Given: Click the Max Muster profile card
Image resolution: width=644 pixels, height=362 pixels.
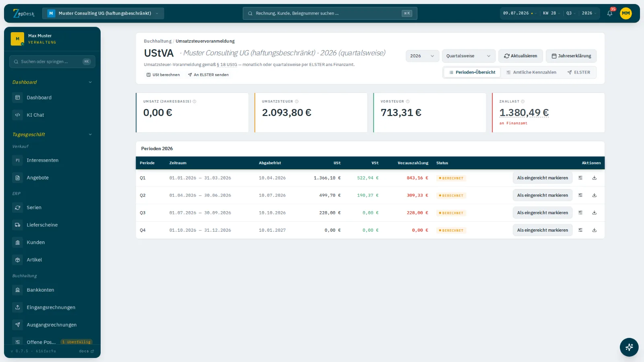Looking at the screenshot, I should [x=52, y=39].
